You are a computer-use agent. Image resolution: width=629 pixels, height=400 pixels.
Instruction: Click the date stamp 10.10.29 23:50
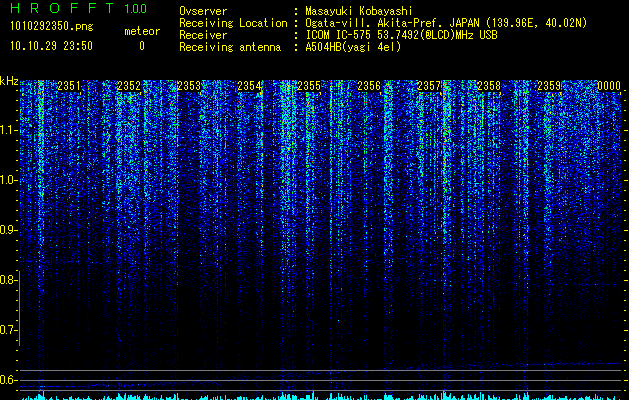(51, 46)
